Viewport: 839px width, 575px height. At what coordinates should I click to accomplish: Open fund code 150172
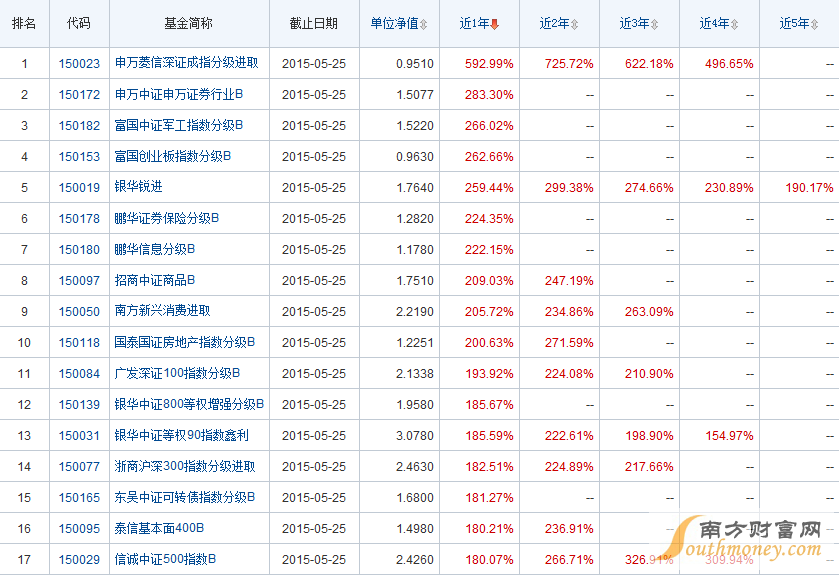click(79, 95)
